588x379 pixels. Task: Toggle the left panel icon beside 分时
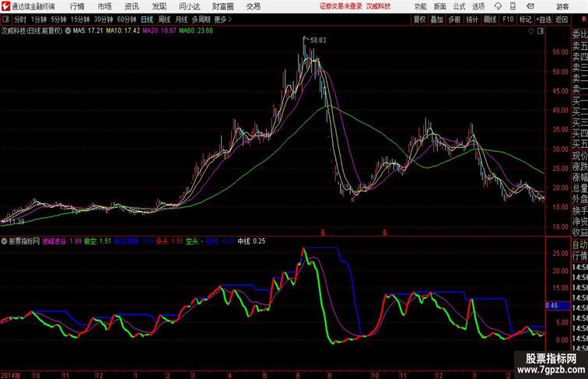click(5, 19)
